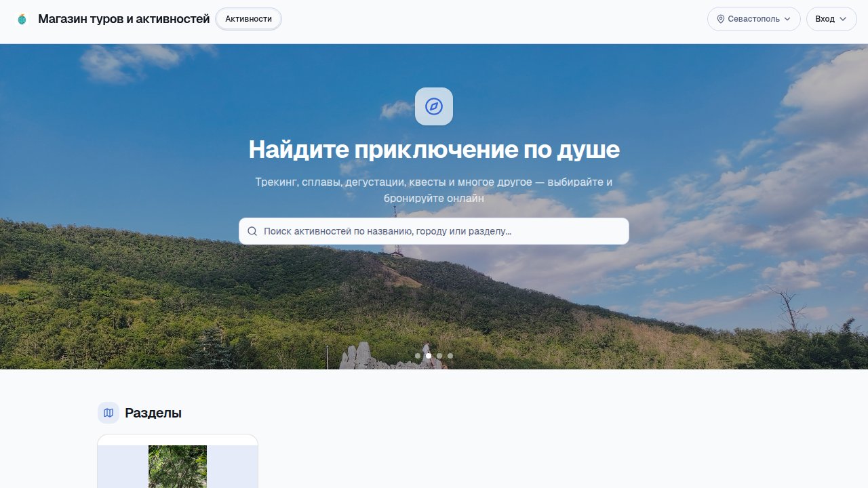Viewport: 868px width, 488px height.
Task: Go to first hero carousel slide dot
Action: 418,356
